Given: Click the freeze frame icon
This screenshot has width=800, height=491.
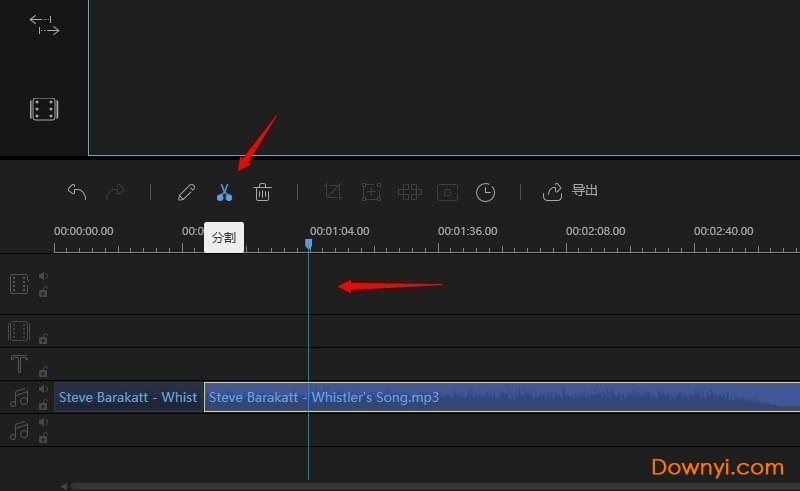Looking at the screenshot, I should click(447, 192).
